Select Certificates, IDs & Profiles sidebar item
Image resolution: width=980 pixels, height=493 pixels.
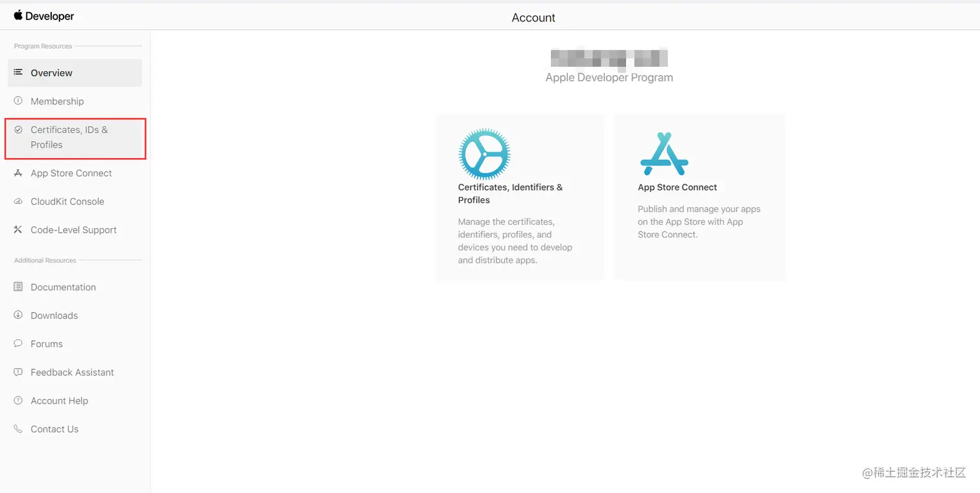pyautogui.click(x=75, y=137)
